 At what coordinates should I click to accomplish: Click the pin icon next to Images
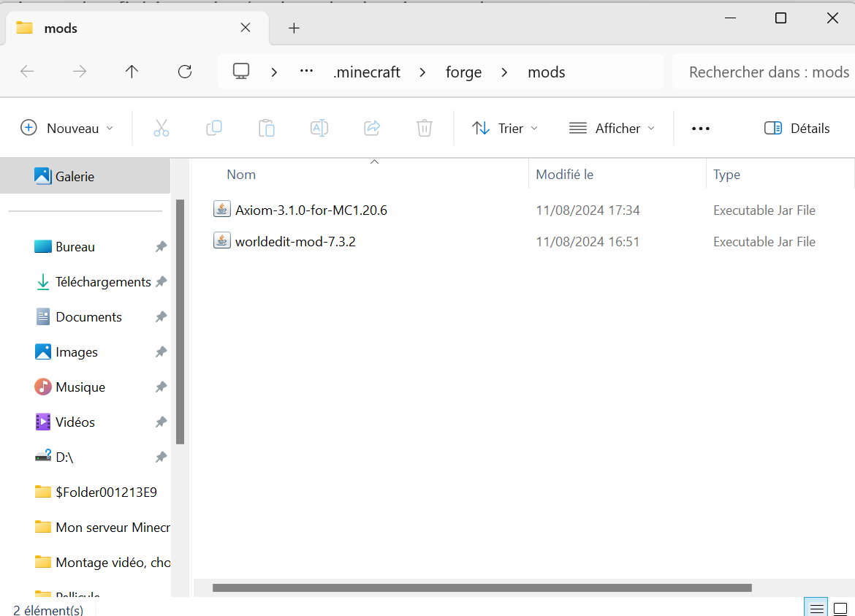[x=160, y=352]
